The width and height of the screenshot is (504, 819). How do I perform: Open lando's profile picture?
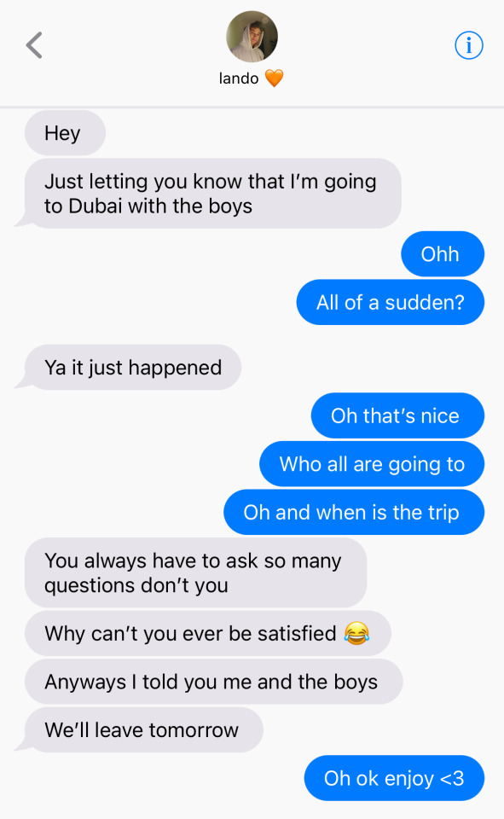(252, 37)
